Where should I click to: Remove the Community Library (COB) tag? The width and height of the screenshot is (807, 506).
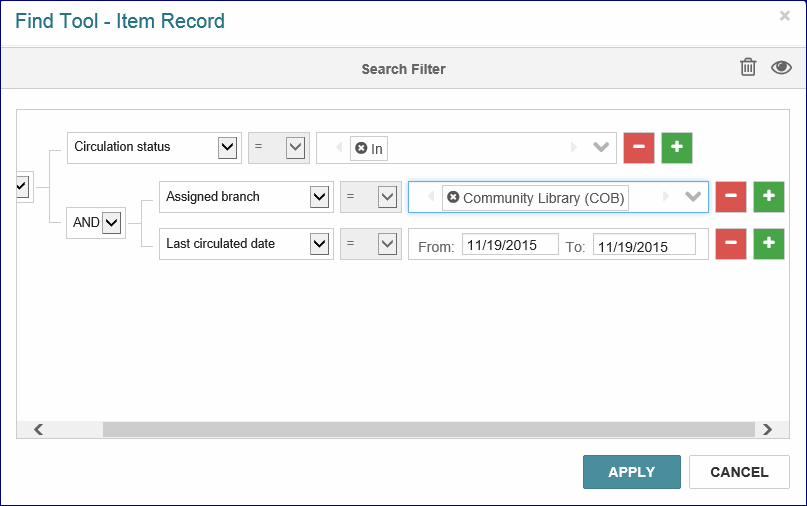[453, 197]
